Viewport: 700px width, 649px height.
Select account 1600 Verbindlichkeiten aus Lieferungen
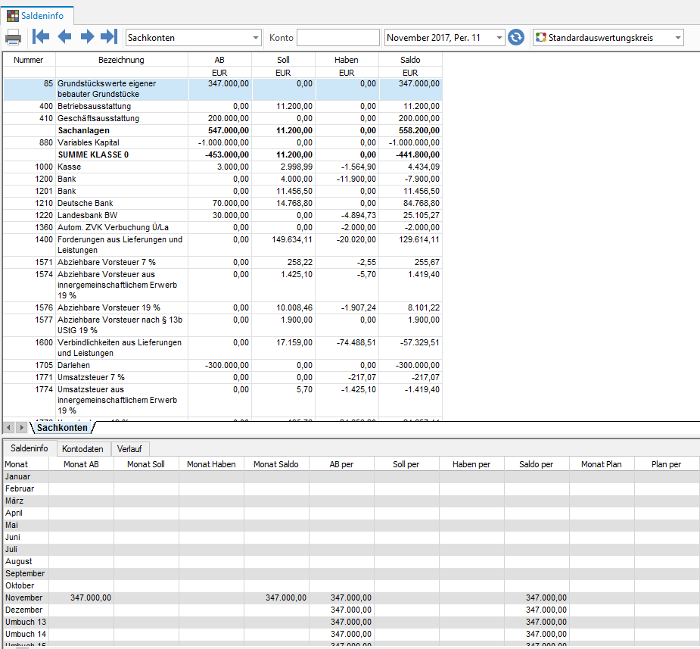click(223, 348)
